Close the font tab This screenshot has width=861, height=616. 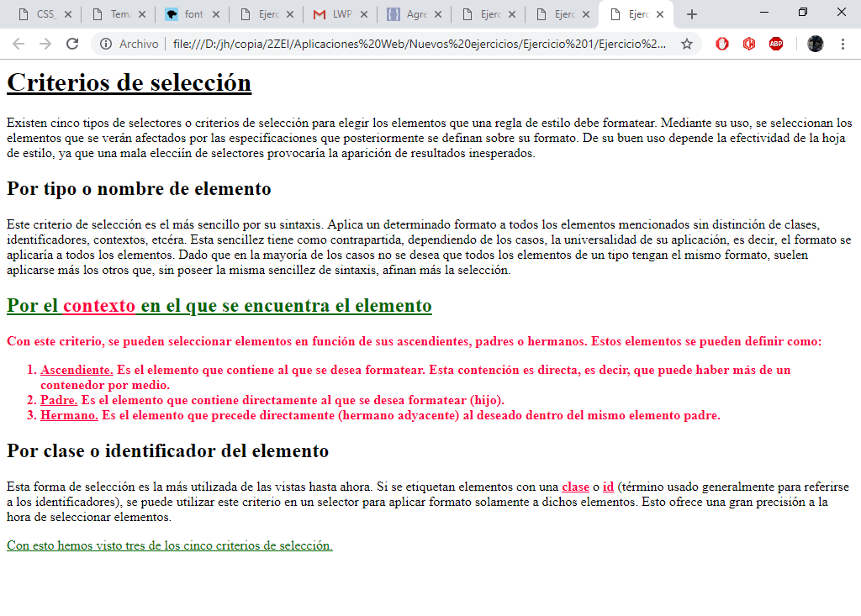click(x=216, y=15)
